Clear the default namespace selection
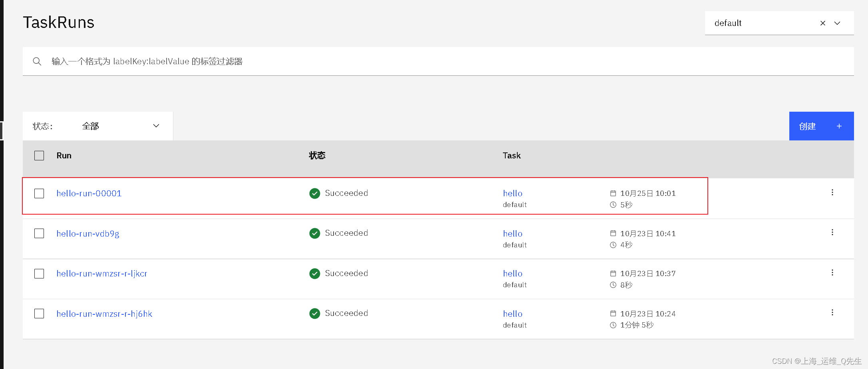 click(823, 23)
